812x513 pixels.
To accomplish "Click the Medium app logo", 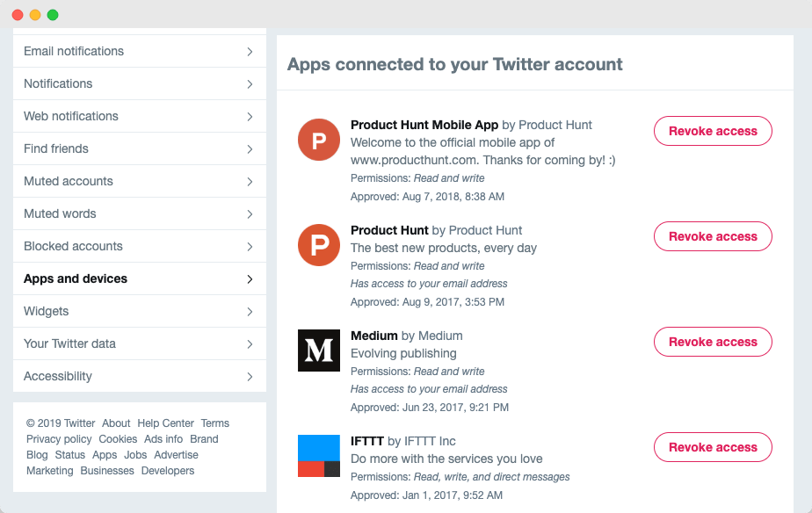I will coord(319,350).
